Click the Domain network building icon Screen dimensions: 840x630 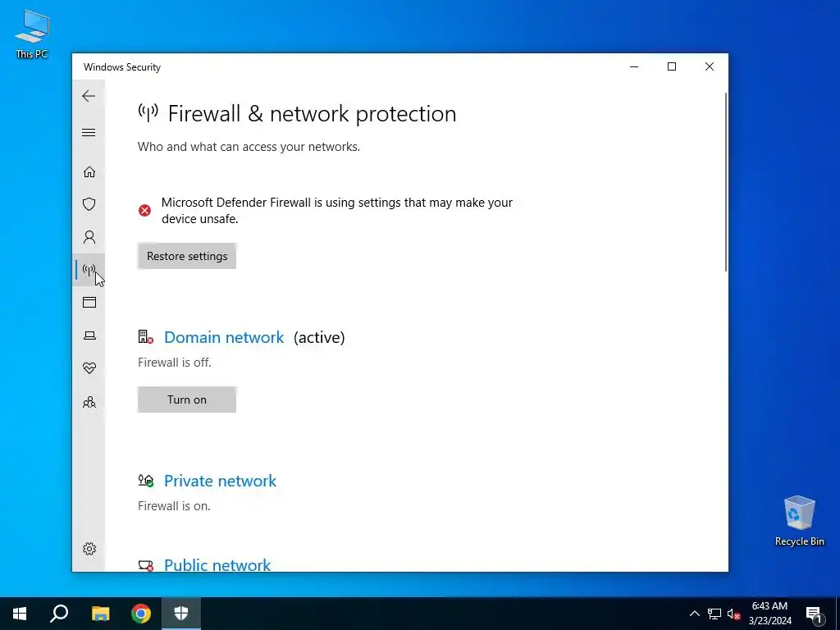pos(145,337)
